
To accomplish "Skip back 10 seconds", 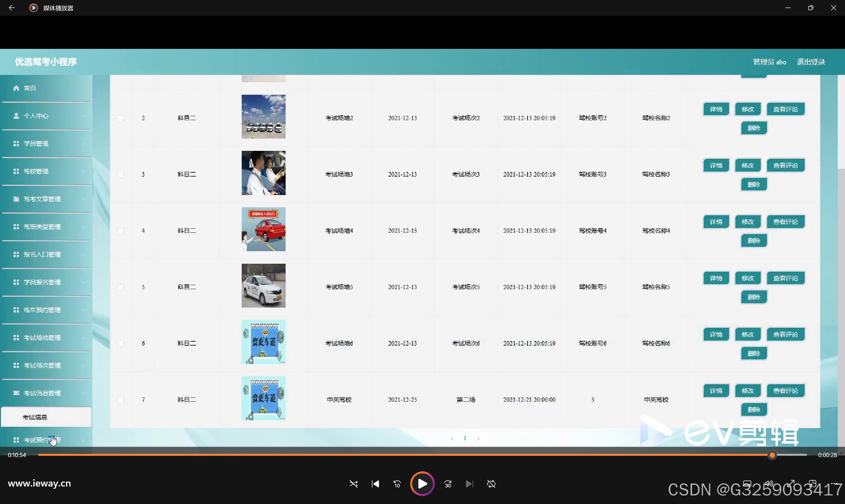I will 397,484.
